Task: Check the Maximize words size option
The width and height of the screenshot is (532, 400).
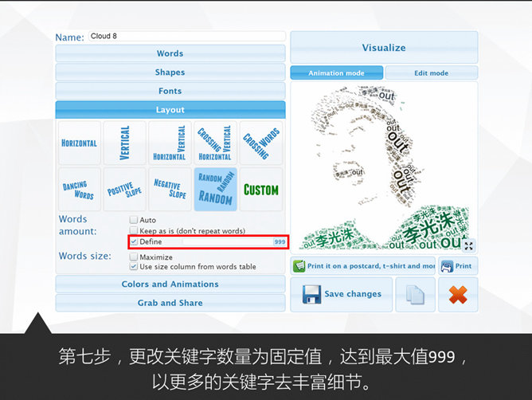Action: [x=134, y=257]
